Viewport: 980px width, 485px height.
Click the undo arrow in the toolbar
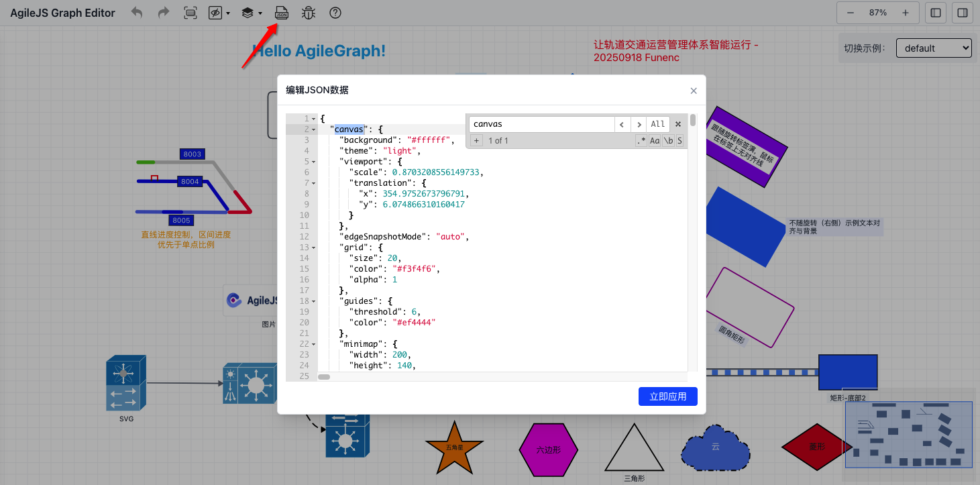(137, 13)
